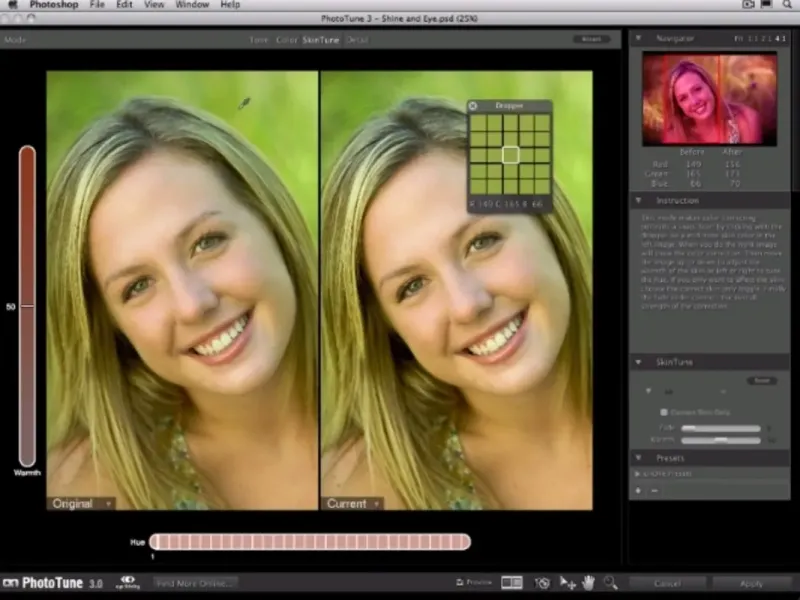Open the Photoshop menu
800x600 pixels.
pyautogui.click(x=54, y=5)
